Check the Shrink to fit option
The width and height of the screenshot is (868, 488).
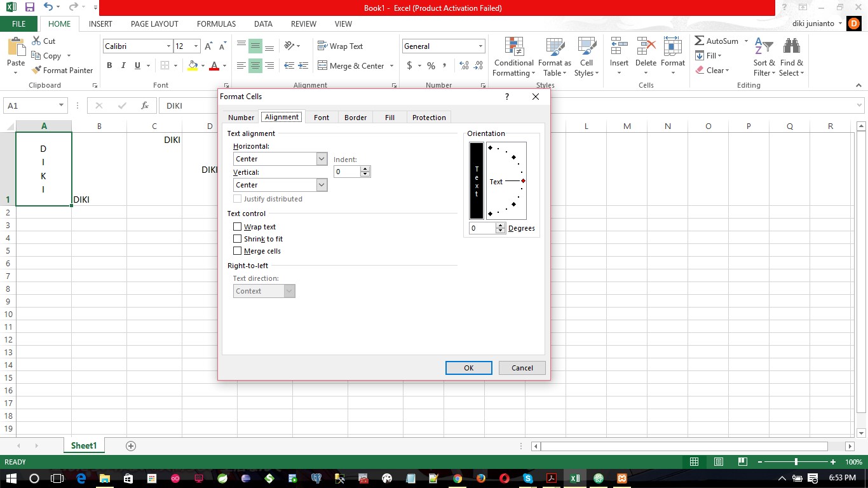tap(238, 239)
